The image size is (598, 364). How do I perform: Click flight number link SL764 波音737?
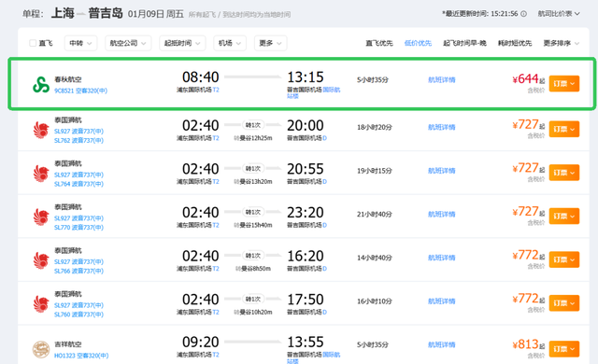[78, 184]
